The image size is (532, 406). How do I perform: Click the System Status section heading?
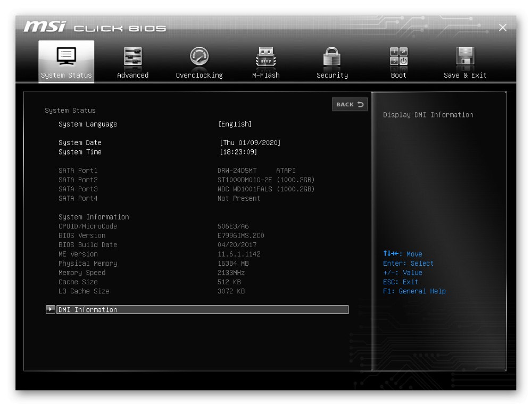[x=70, y=111]
